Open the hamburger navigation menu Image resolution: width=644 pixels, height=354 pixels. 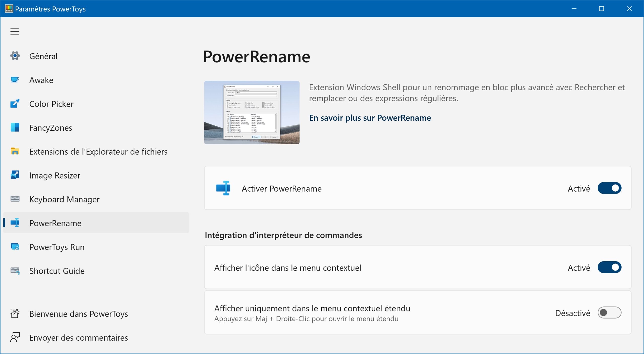[x=15, y=31]
